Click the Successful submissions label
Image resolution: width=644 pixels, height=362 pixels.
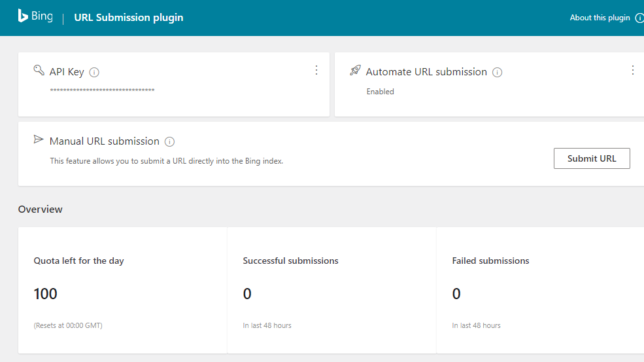[x=290, y=261]
